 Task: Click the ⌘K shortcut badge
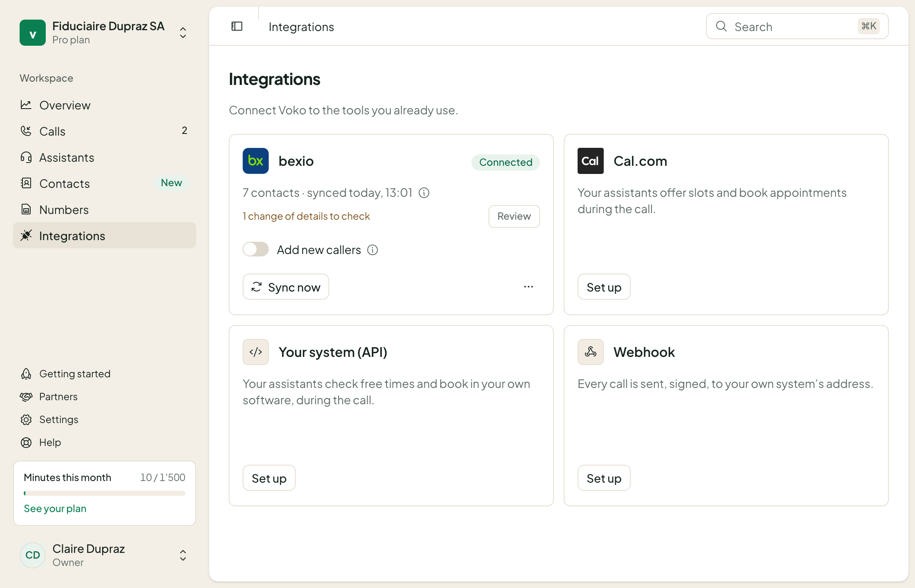pos(869,27)
